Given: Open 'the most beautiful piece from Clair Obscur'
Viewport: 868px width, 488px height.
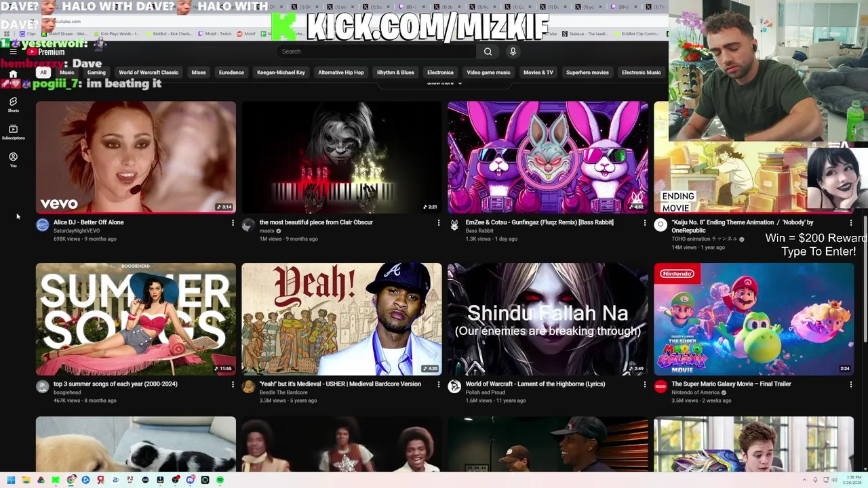Looking at the screenshot, I should 316,222.
